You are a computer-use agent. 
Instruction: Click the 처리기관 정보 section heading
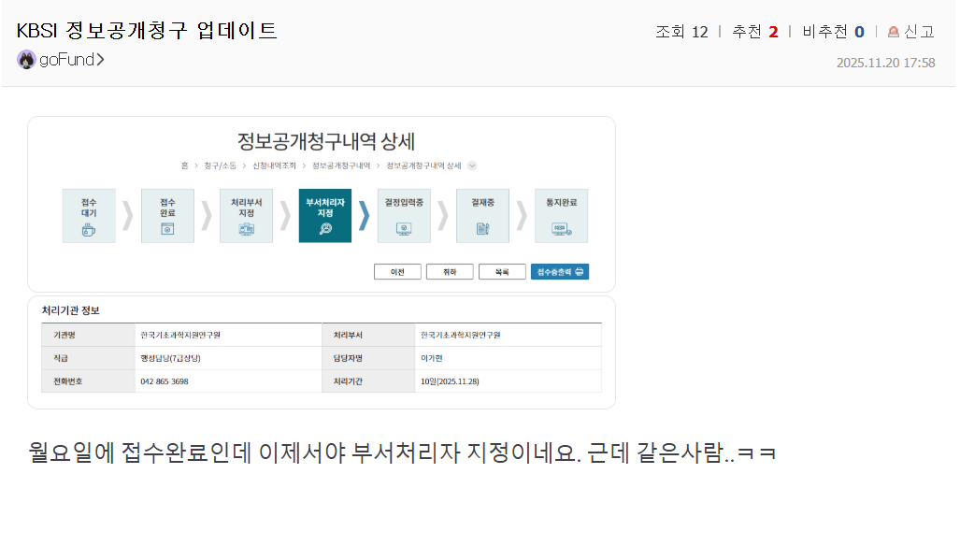70,310
